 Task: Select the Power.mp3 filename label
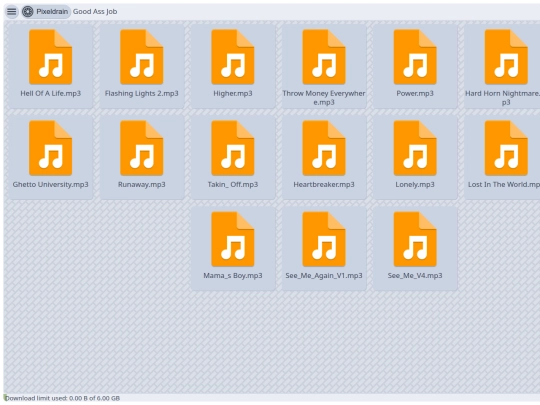(x=415, y=93)
